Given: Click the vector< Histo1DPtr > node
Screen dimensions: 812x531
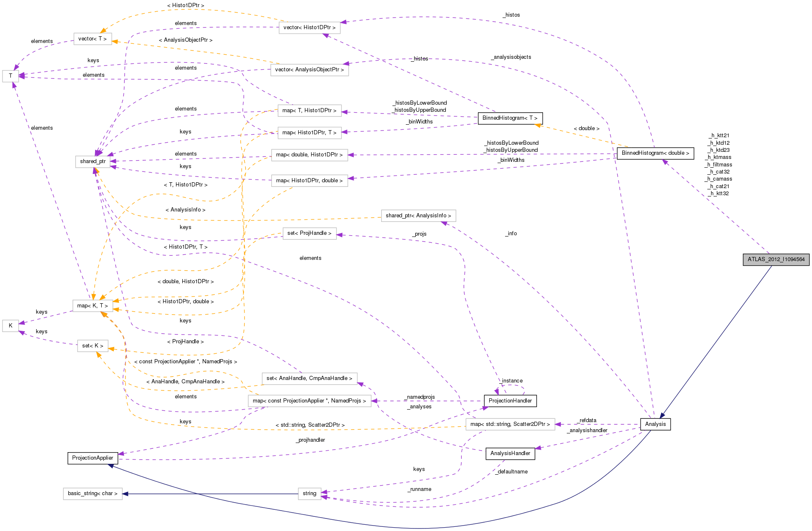Looking at the screenshot, I should point(309,28).
